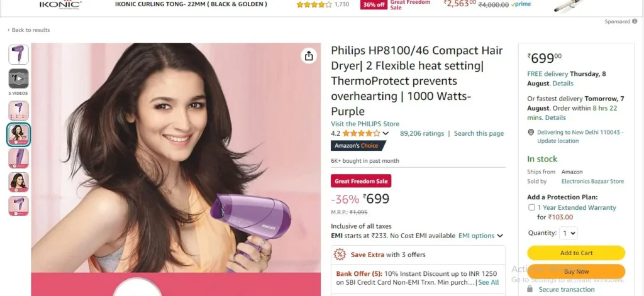Open the 89,206 ratings link
This screenshot has width=644, height=296.
pyautogui.click(x=422, y=133)
